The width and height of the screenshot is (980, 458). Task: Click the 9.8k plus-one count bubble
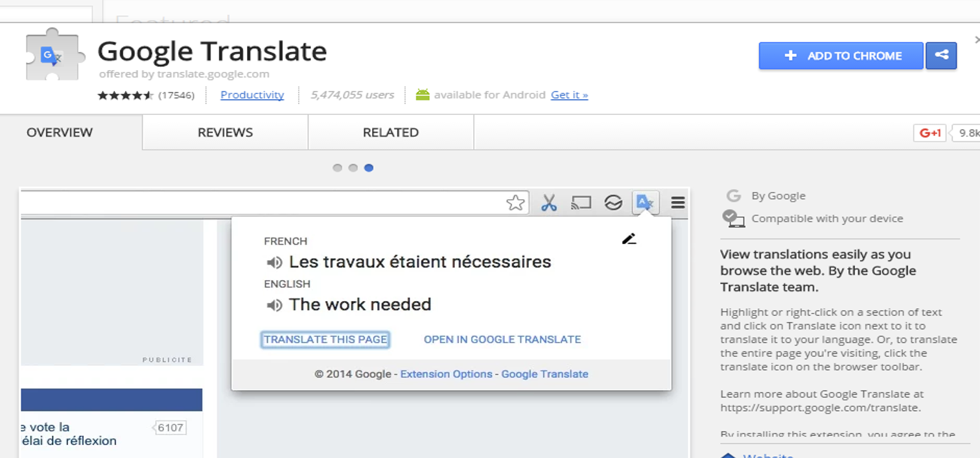[x=967, y=133]
